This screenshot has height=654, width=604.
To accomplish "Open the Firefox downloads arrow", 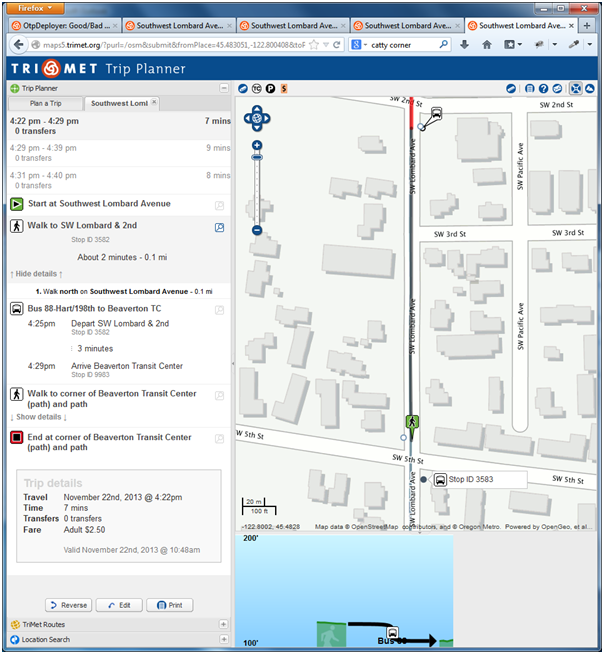I will pos(464,45).
